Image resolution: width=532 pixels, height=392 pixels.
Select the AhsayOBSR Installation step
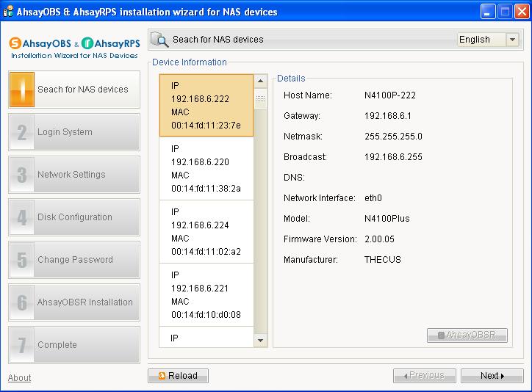tap(74, 302)
